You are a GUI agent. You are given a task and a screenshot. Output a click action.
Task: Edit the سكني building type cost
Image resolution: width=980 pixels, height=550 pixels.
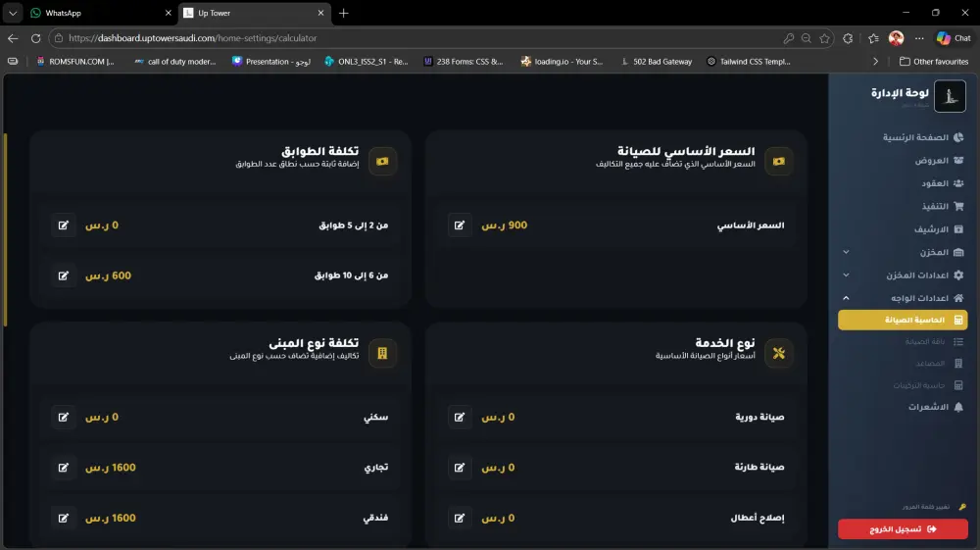[x=63, y=417]
